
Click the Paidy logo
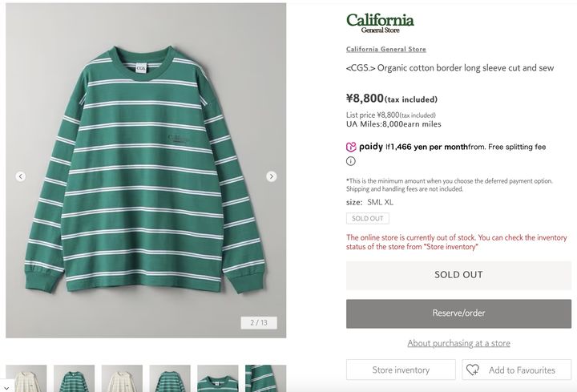tap(365, 147)
